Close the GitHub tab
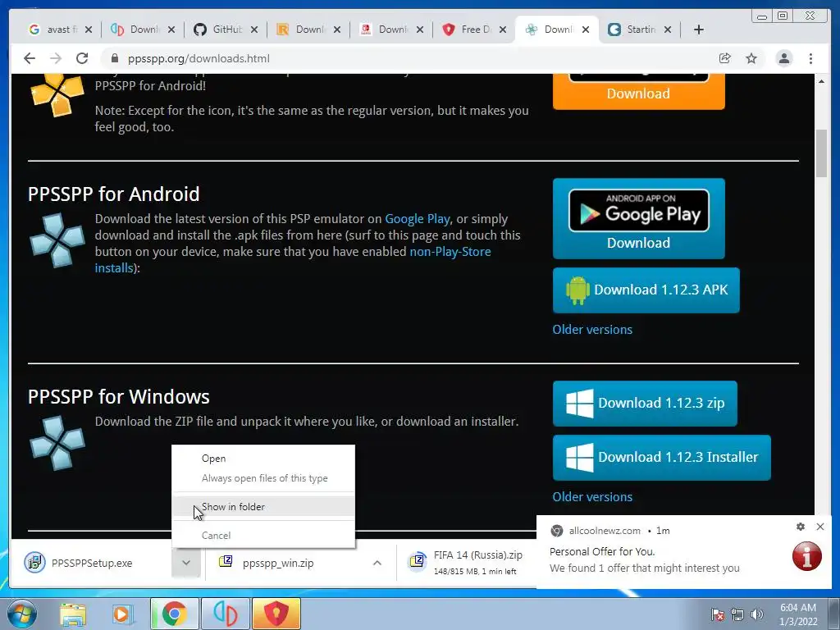Screen dimensions: 840x630 tap(254, 30)
